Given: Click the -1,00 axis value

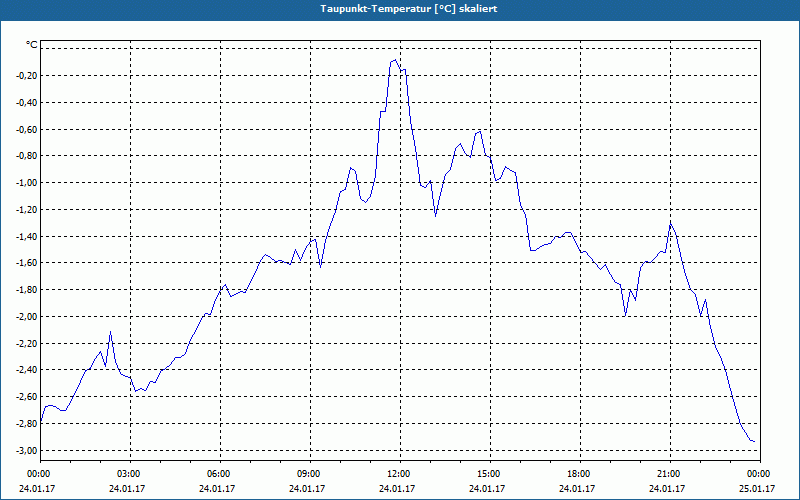Looking at the screenshot, I should (28, 183).
